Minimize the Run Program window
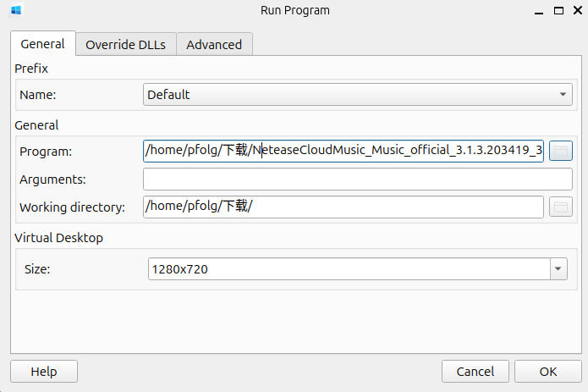Screen dimensions: 588x392 (537, 11)
